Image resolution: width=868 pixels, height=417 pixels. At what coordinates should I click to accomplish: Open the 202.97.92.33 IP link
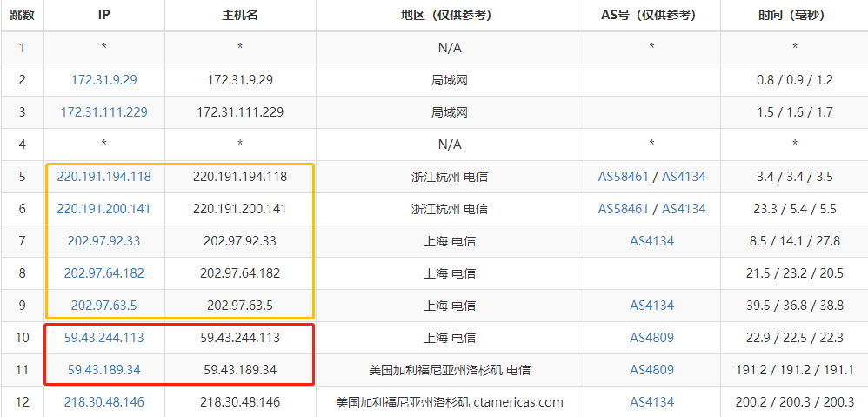pos(103,241)
